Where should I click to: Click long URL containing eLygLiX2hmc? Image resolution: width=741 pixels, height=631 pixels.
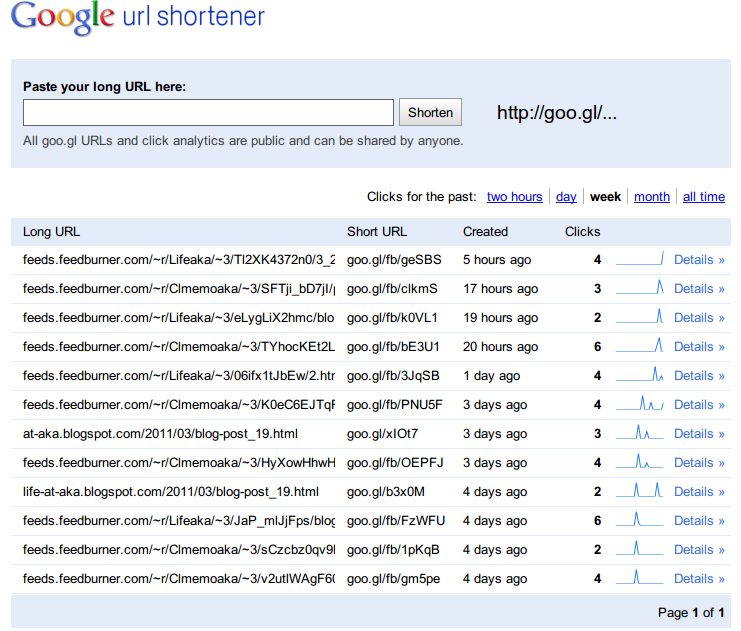click(x=179, y=318)
